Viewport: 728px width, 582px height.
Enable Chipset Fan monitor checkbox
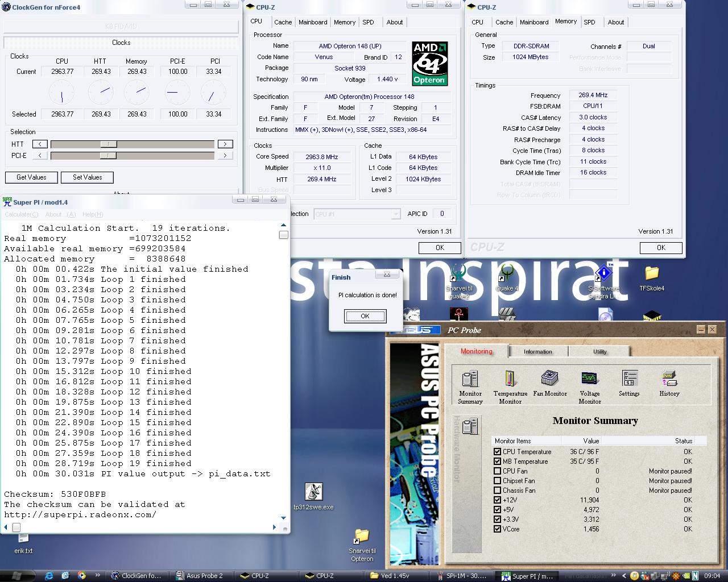(498, 481)
